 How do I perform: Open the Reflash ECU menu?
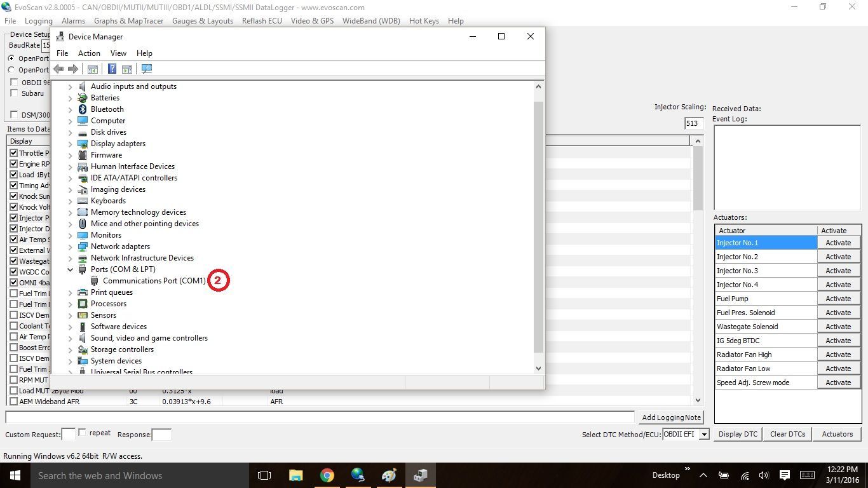tap(262, 20)
